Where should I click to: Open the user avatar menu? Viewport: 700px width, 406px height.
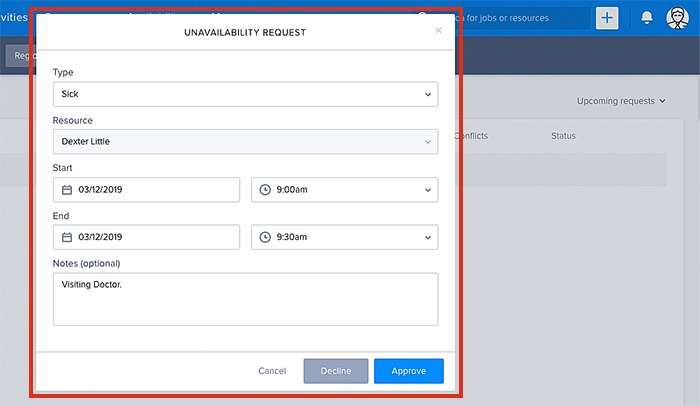(677, 18)
